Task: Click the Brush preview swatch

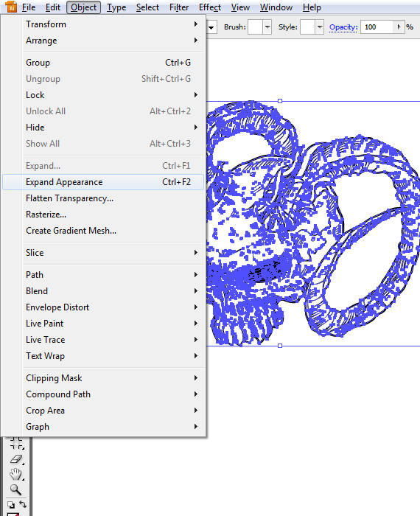Action: 255,27
